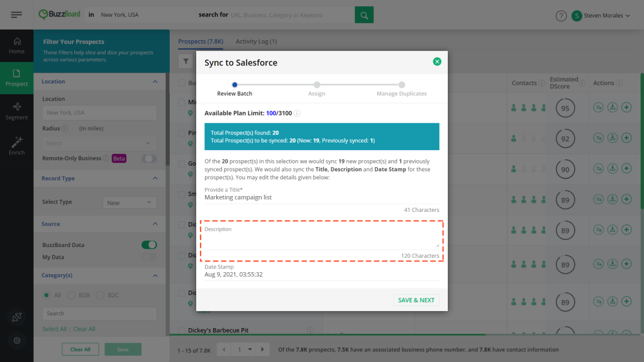This screenshot has height=362, width=644.
Task: Click download icon in the 95 score row
Action: click(x=613, y=107)
